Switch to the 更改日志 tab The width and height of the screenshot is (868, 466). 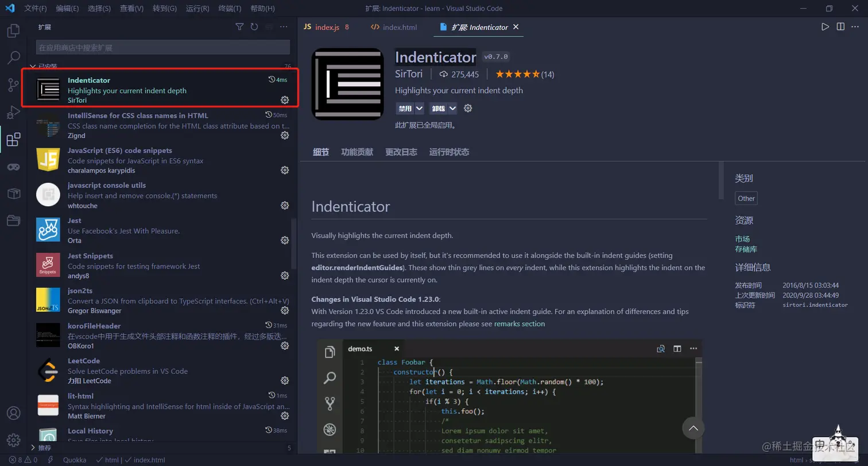tap(401, 152)
